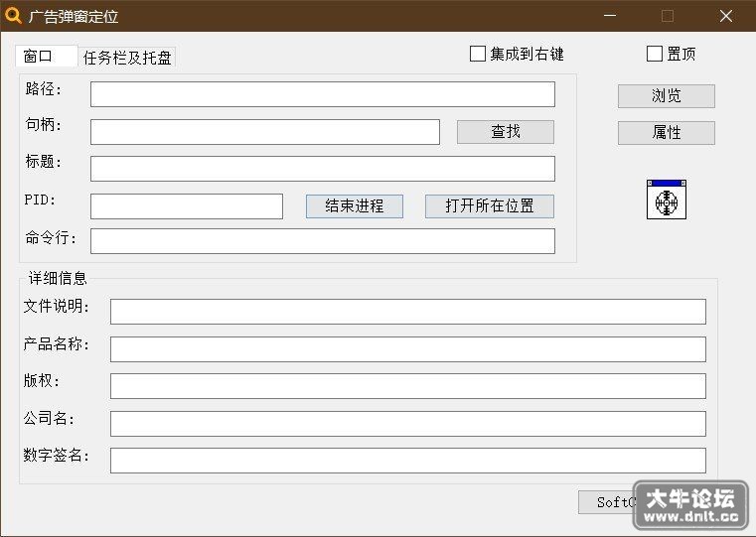Click the 详细信息 group label

point(58,278)
